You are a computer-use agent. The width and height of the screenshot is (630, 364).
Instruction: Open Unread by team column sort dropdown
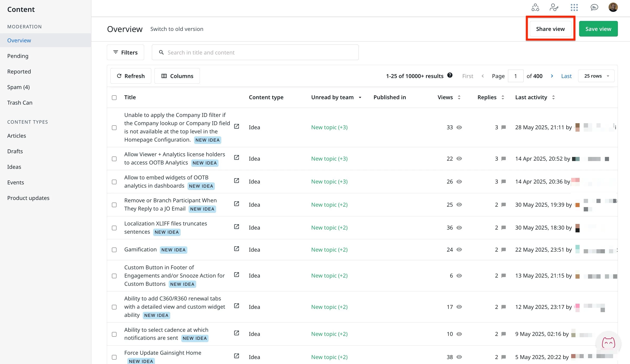360,97
